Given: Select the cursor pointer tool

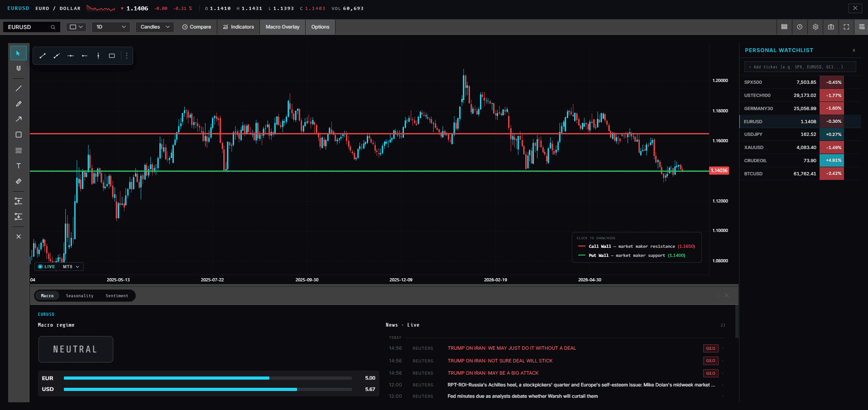Looking at the screenshot, I should tap(19, 53).
